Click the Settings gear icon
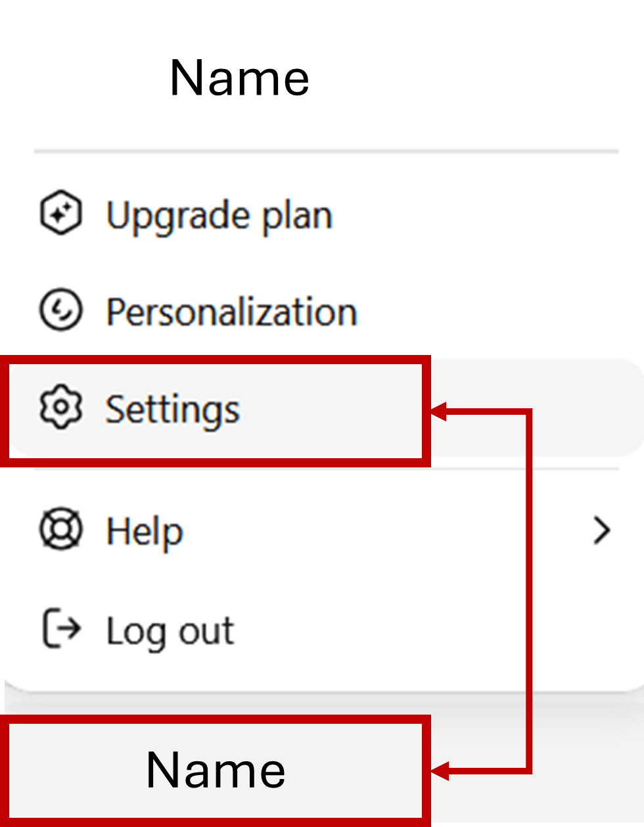644x827 pixels. [61, 408]
